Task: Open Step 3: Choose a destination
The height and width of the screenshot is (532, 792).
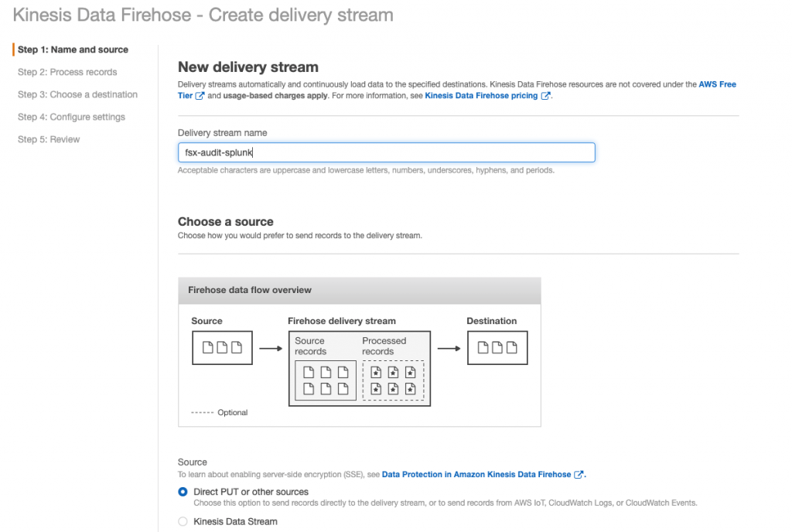Action: 77,94
